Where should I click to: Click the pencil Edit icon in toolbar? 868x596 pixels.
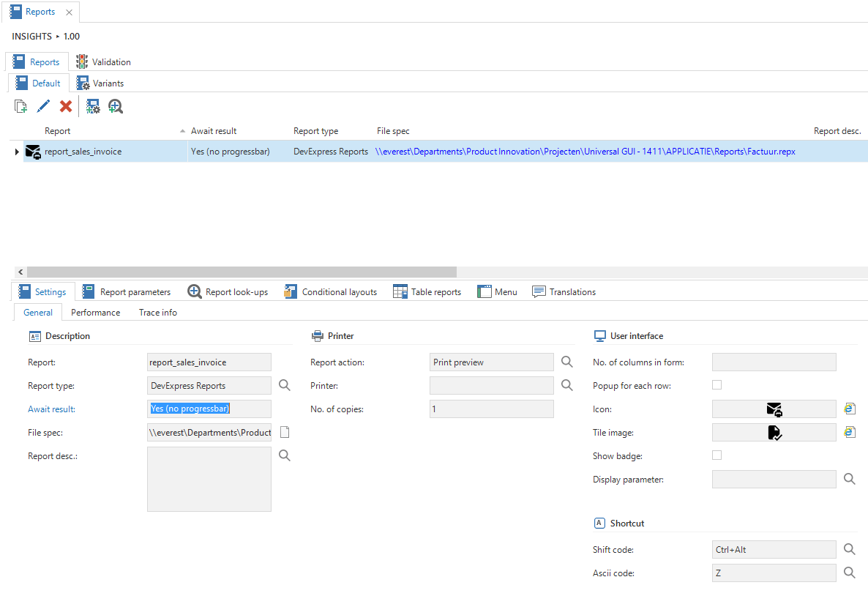pos(43,107)
